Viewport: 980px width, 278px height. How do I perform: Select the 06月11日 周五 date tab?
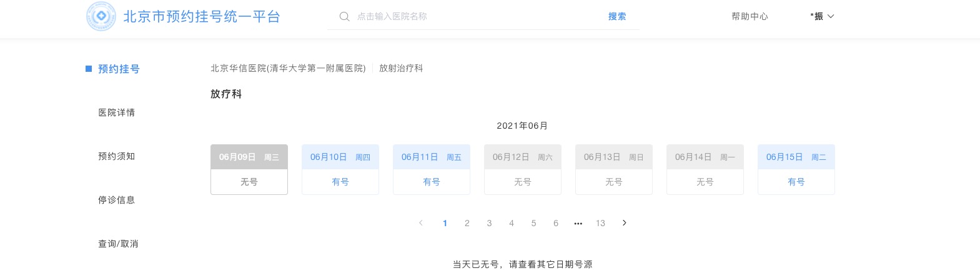coord(432,157)
